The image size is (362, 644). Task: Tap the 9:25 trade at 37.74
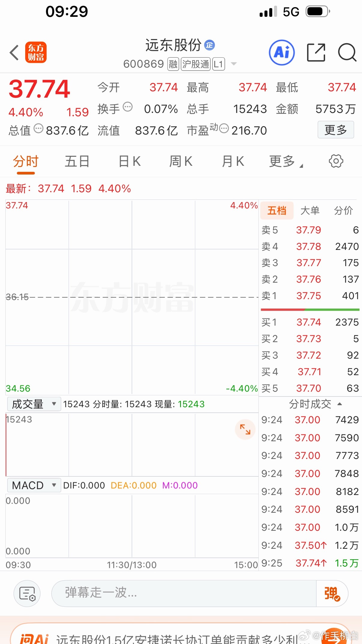[x=310, y=563]
